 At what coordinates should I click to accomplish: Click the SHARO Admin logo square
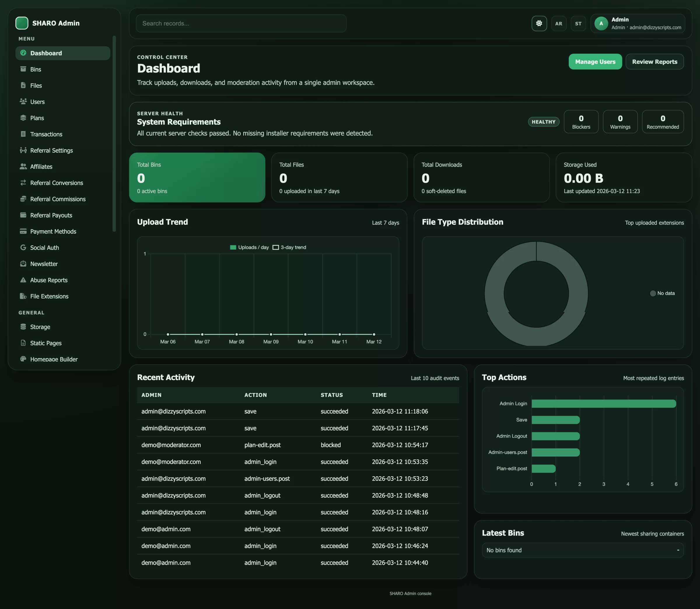(x=22, y=23)
